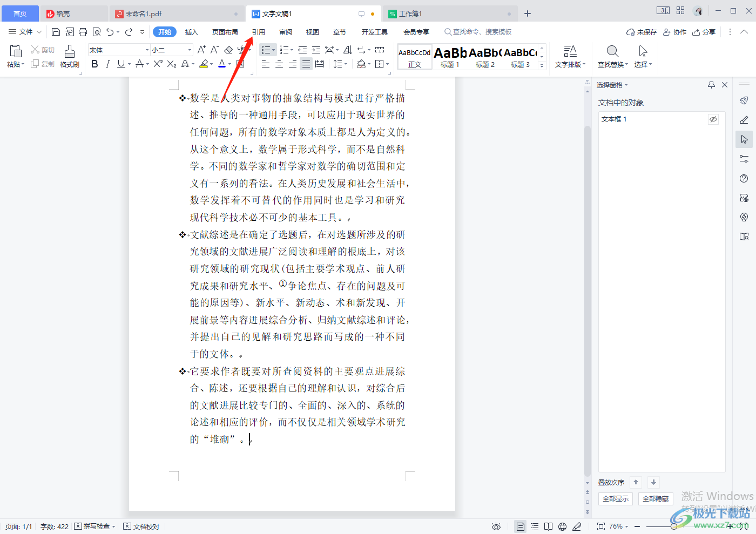Toggle reading layout view
The width and height of the screenshot is (756, 534).
[548, 526]
